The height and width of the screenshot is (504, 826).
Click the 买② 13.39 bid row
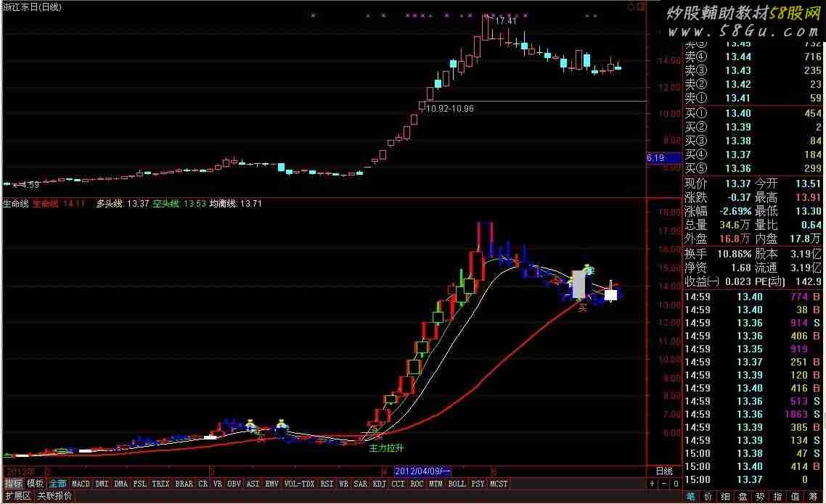tap(753, 127)
